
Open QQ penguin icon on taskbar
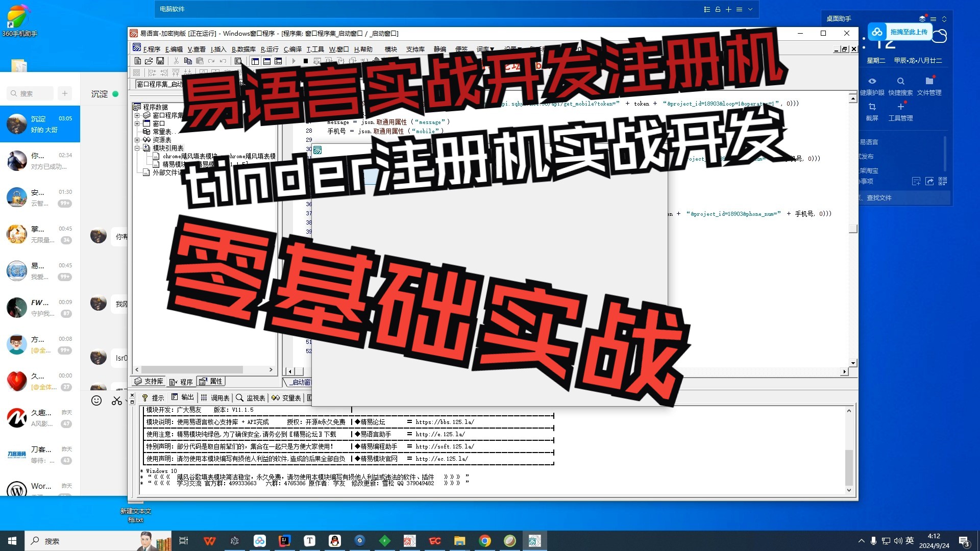coord(334,541)
